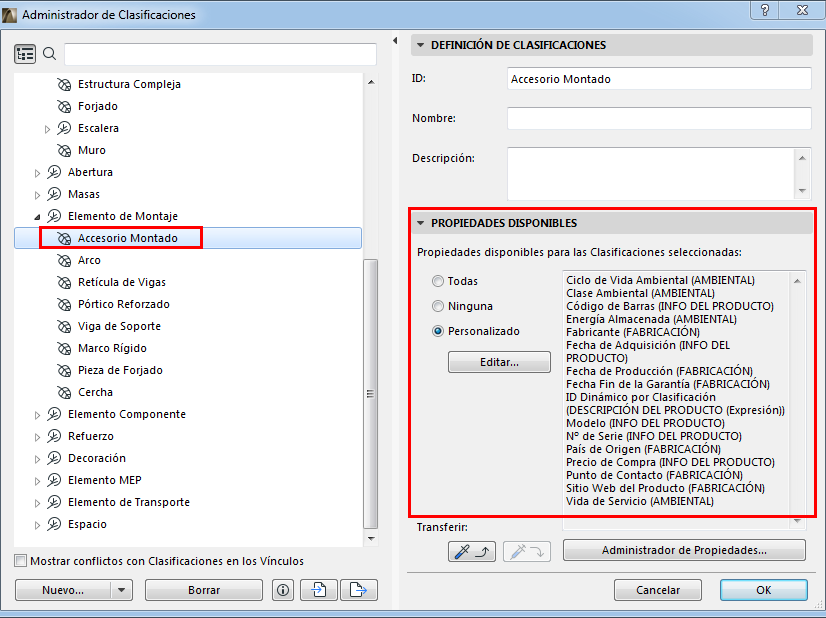Click the Borrar button
This screenshot has width=826, height=618.
click(x=204, y=590)
